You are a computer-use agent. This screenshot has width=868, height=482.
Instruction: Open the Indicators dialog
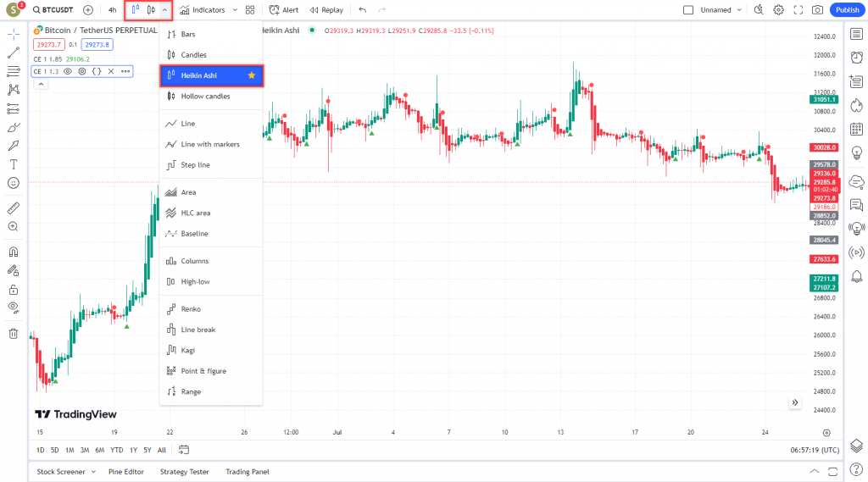click(x=203, y=10)
